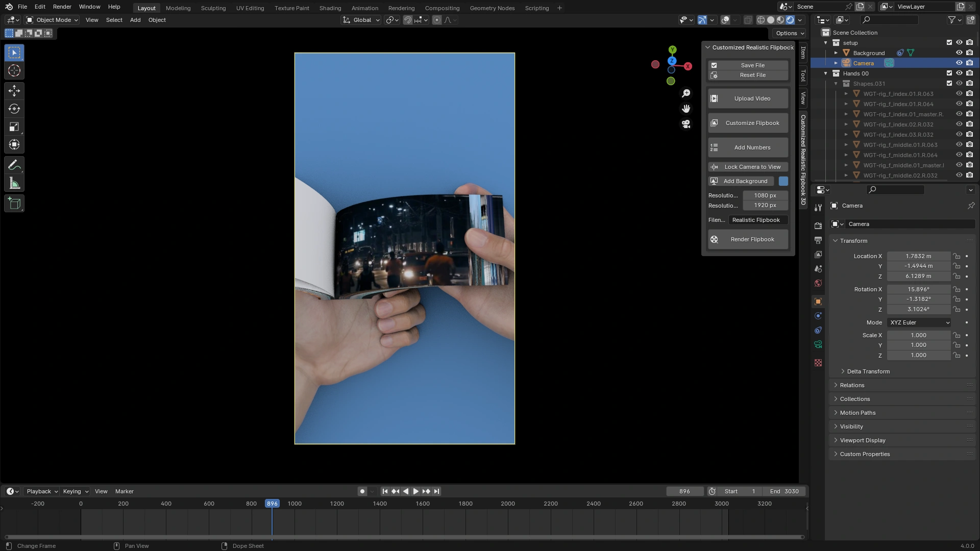Toggle the Hands 00 collection checkbox
Screen dimensions: 980x551
tap(949, 73)
